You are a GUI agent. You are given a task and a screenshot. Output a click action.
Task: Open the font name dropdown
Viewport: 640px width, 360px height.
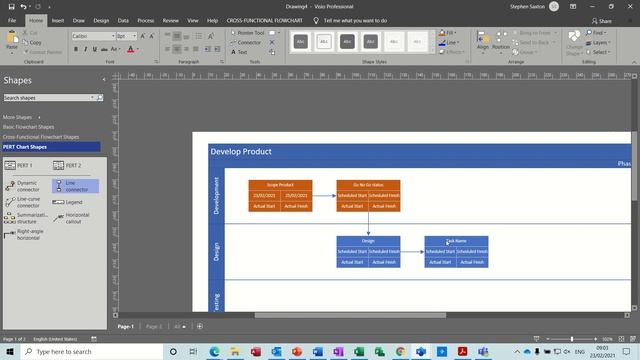point(113,36)
